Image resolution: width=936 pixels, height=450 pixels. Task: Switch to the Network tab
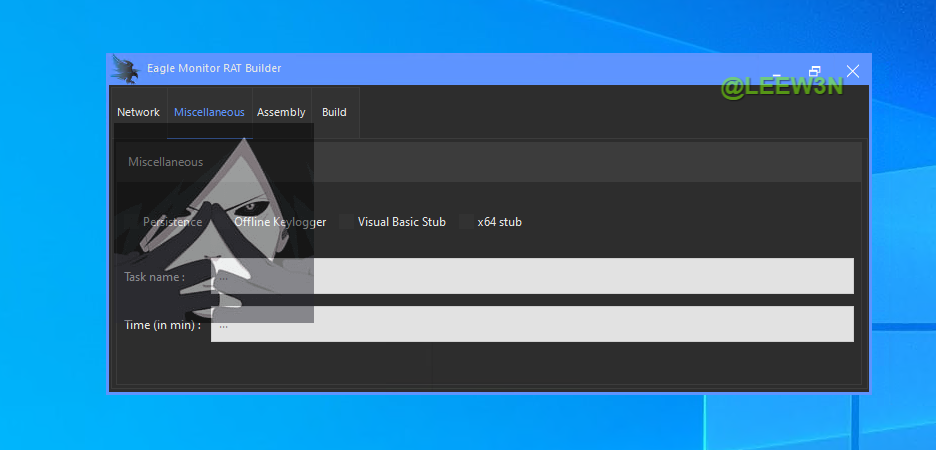(138, 112)
